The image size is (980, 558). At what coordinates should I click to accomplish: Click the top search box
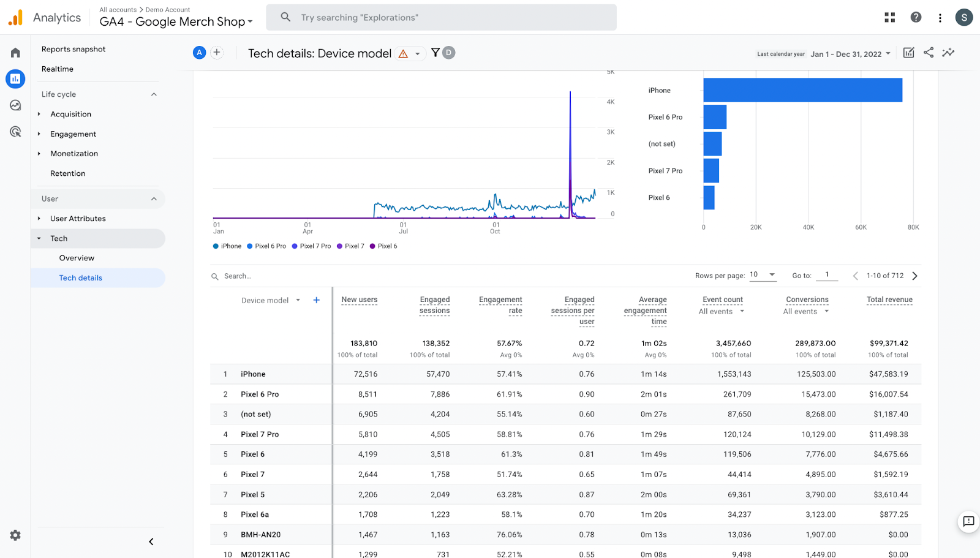(441, 17)
